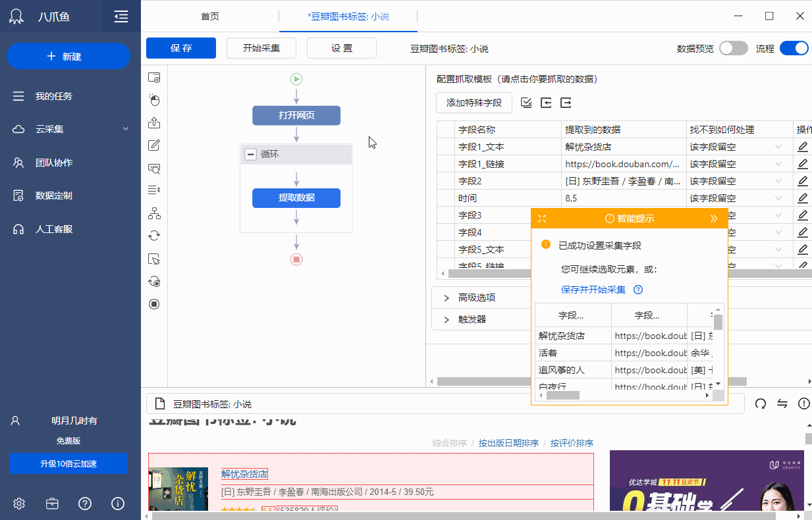Select the end-loop tool icon in the toolbox
Image resolution: width=812 pixels, height=520 pixels.
(x=154, y=281)
